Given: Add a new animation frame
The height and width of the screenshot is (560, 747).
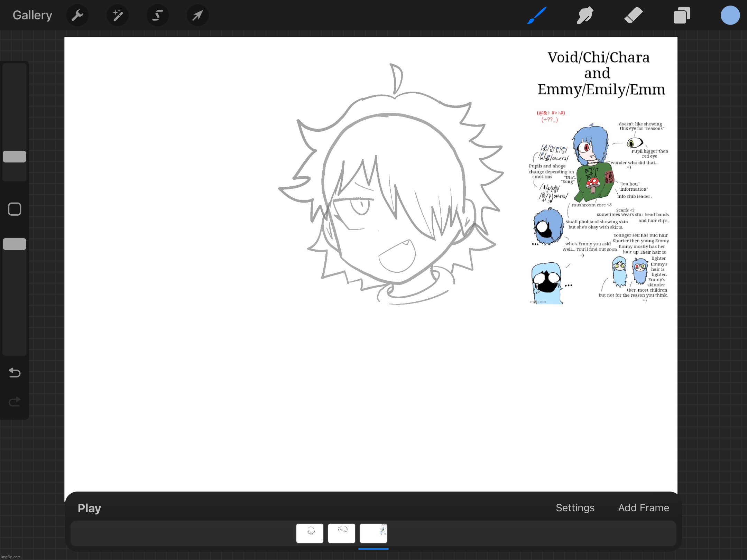Looking at the screenshot, I should (x=644, y=507).
